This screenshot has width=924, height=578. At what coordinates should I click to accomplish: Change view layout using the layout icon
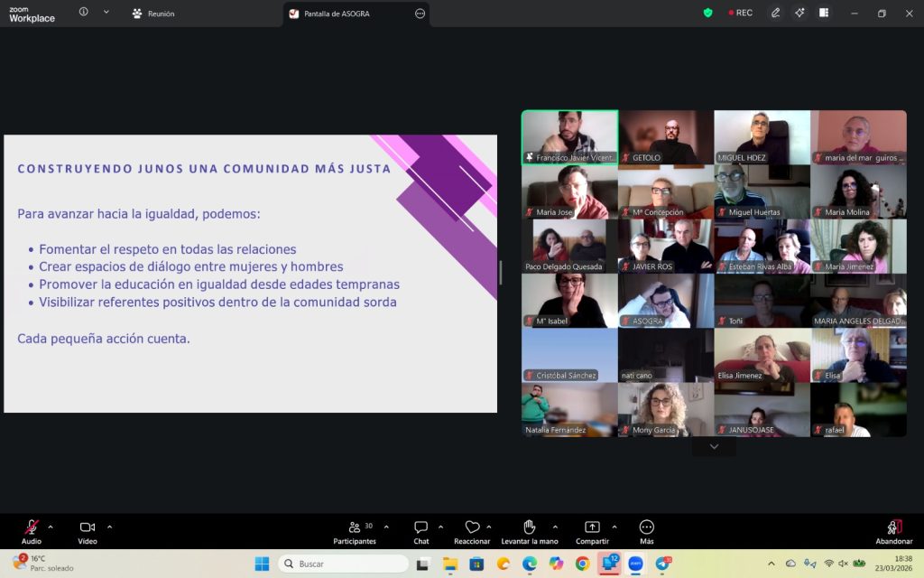click(824, 13)
